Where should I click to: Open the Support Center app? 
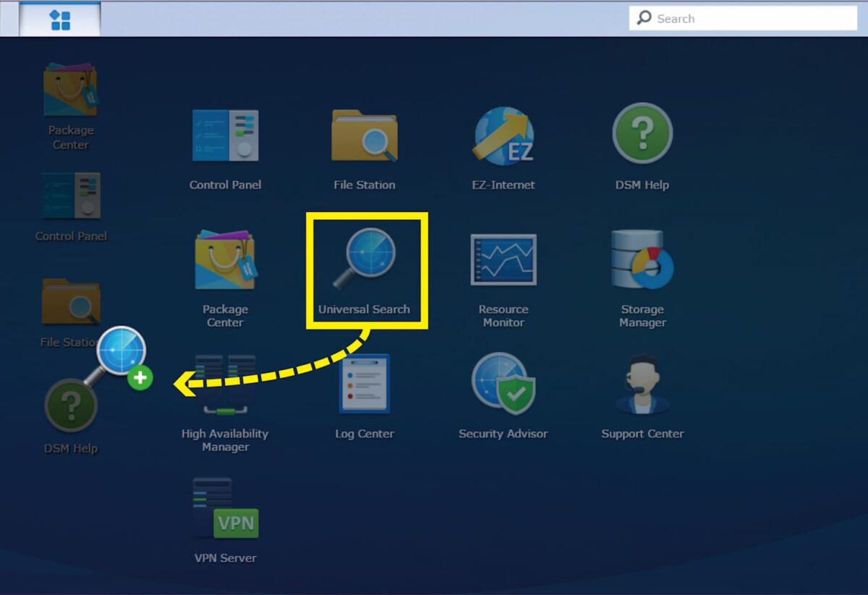click(642, 397)
